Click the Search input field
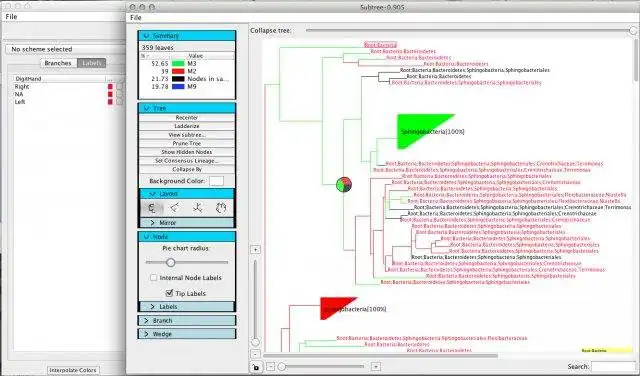 pos(613,367)
